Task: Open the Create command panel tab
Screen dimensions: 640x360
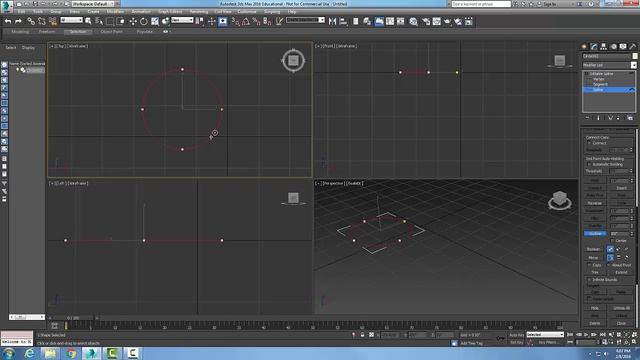Action: (x=584, y=47)
